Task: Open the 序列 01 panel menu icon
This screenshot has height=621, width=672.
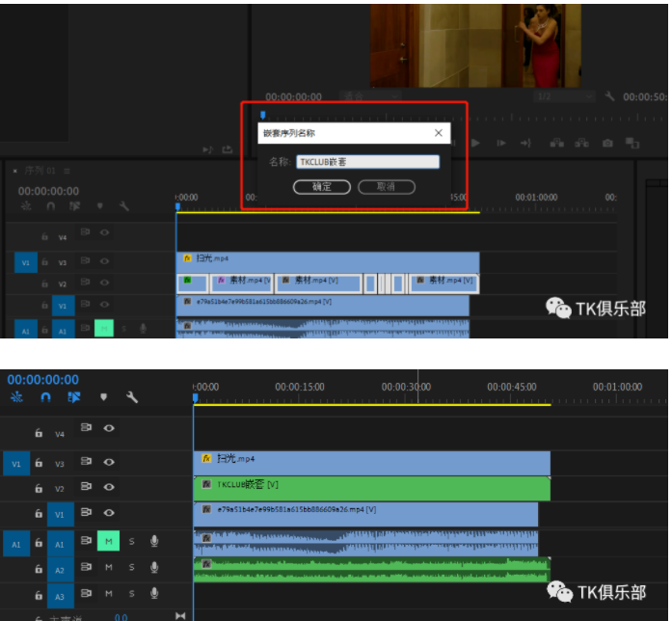Action: point(67,171)
